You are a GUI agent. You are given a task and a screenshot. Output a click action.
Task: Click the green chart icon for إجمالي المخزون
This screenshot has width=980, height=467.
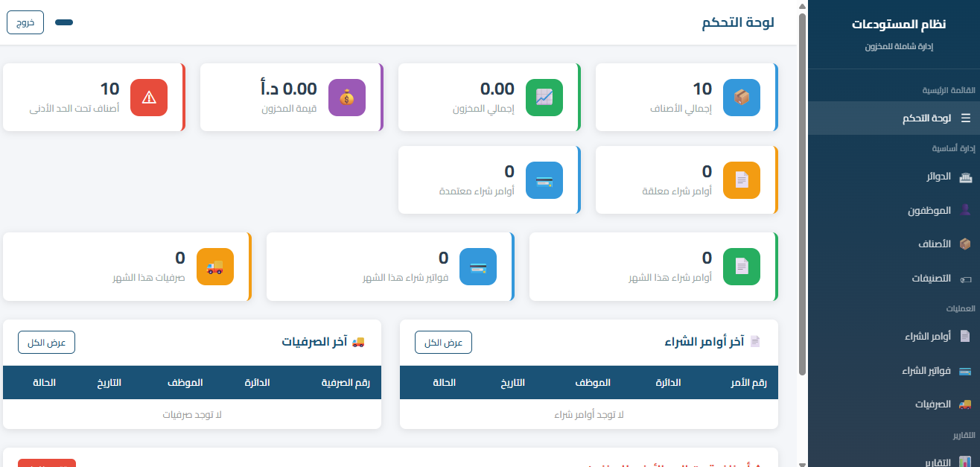(544, 98)
